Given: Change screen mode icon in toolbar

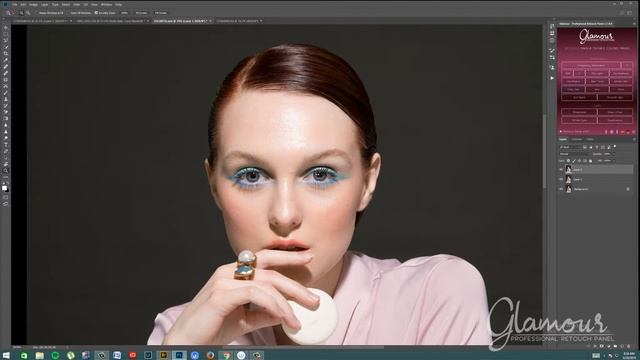Looking at the screenshot, I should 6,204.
